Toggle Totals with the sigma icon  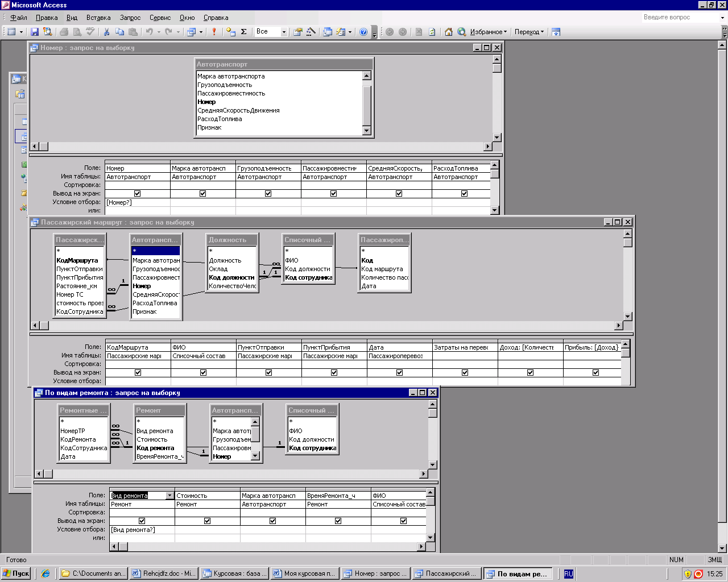click(244, 32)
